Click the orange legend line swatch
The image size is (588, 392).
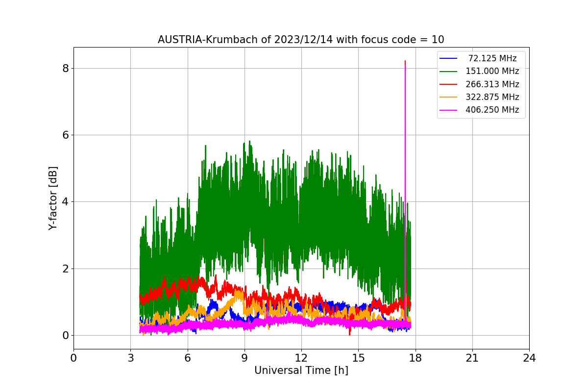449,97
